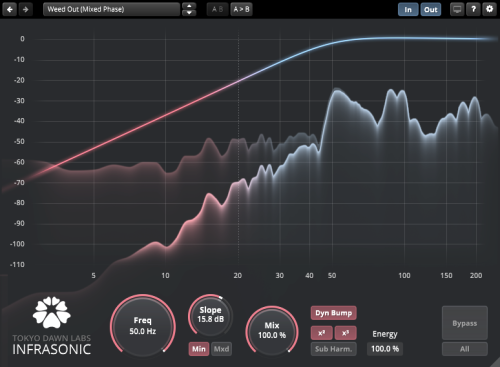The height and width of the screenshot is (367, 500).
Task: Click the 5 frequency axis label
Action: [93, 276]
